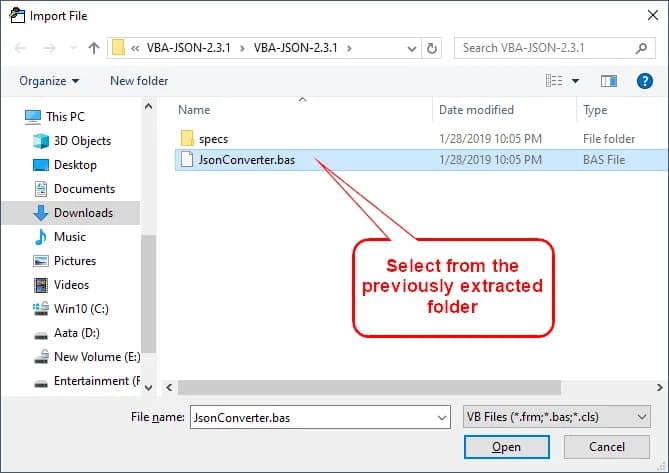Click second VBA-JSON-2.3.1 breadcrumb
The height and width of the screenshot is (473, 669).
pos(295,48)
